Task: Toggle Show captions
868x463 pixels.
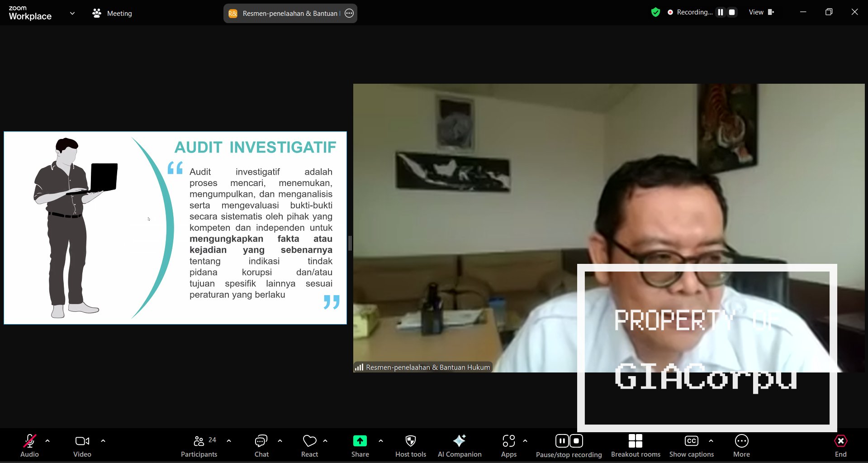Action: [x=691, y=446]
